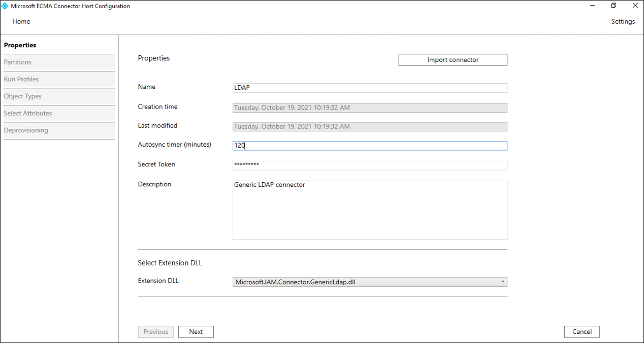Switch to the Partitions section

click(18, 62)
